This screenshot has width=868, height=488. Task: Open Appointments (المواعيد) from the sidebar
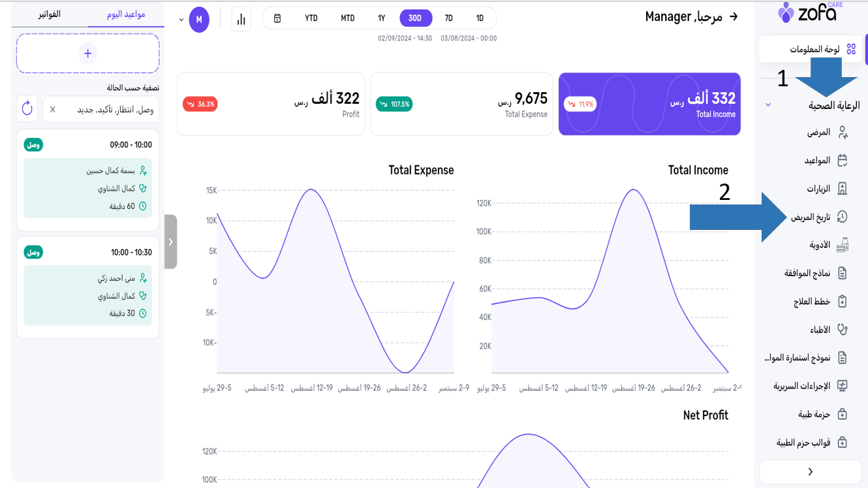tap(818, 161)
